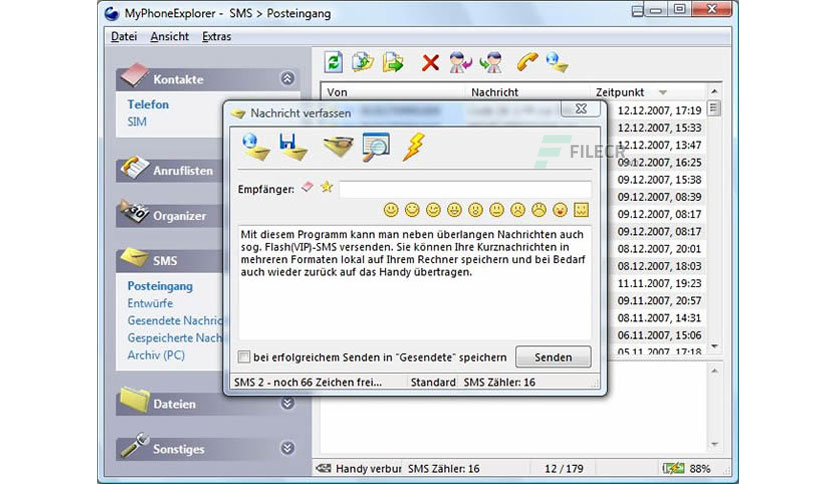
Task: Open Gesendete Nachrichten folder
Action: (x=175, y=321)
